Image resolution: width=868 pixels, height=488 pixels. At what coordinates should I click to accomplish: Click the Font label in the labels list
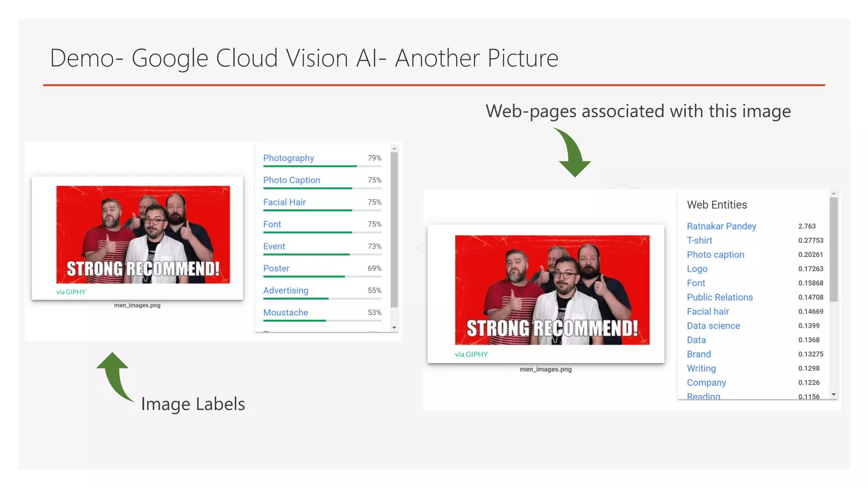coord(272,224)
